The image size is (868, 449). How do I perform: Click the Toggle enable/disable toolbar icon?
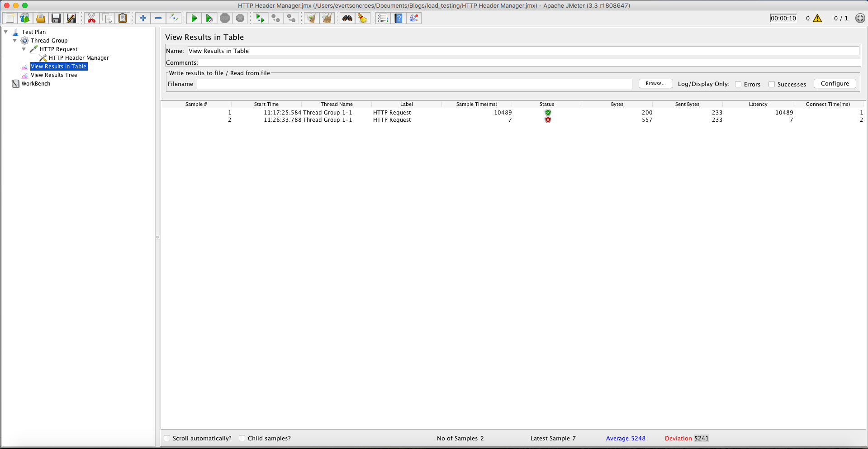(174, 18)
